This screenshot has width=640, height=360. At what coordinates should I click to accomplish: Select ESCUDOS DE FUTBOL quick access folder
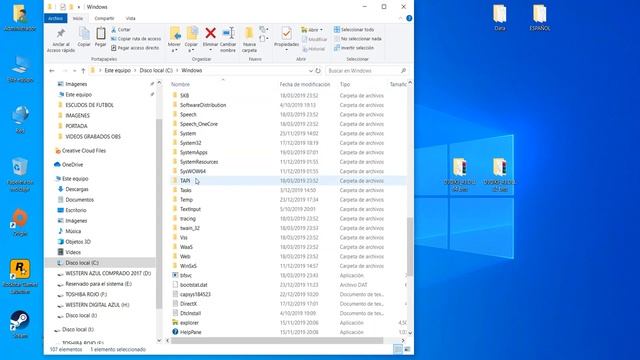89,105
